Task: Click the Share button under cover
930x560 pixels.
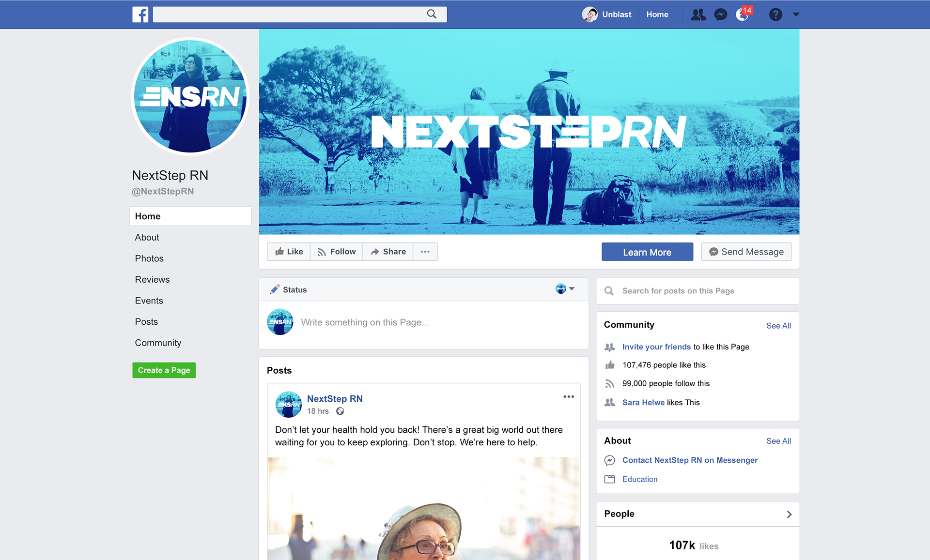Action: click(388, 252)
